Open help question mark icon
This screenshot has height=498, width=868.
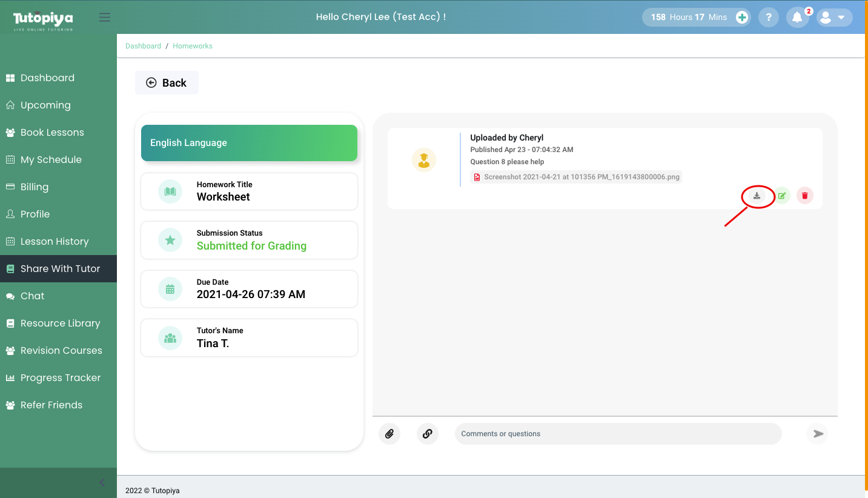(x=769, y=18)
